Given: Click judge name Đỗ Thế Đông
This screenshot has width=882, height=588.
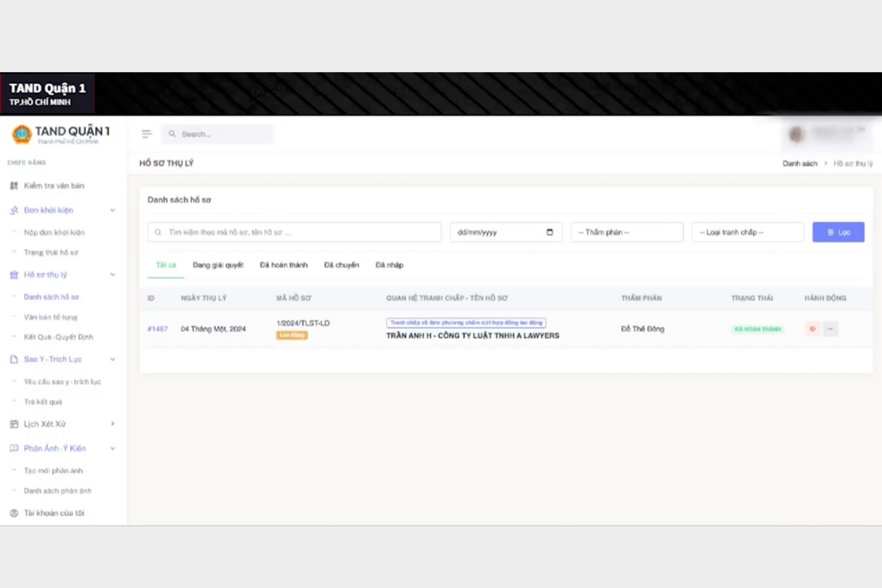Looking at the screenshot, I should click(x=642, y=329).
